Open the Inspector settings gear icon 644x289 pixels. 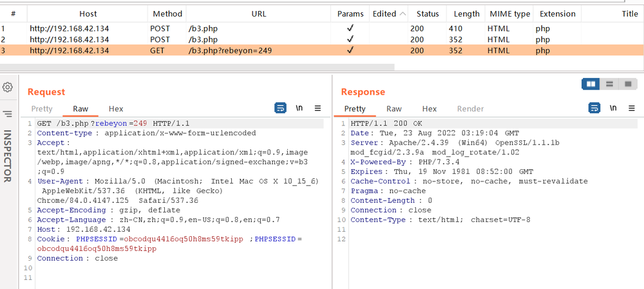tap(8, 87)
